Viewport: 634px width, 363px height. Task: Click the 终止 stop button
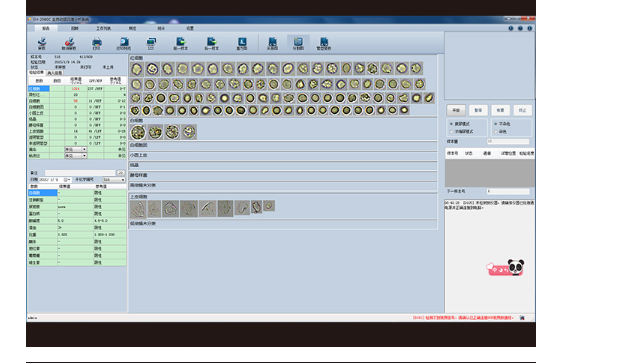click(522, 110)
